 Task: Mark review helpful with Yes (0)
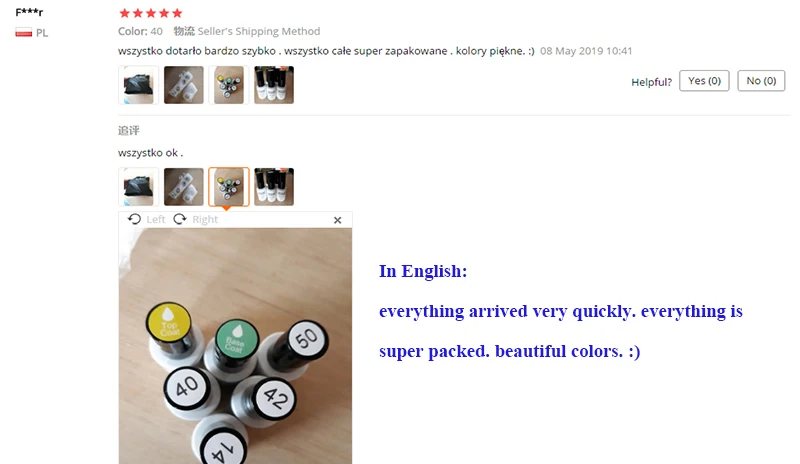coord(704,81)
